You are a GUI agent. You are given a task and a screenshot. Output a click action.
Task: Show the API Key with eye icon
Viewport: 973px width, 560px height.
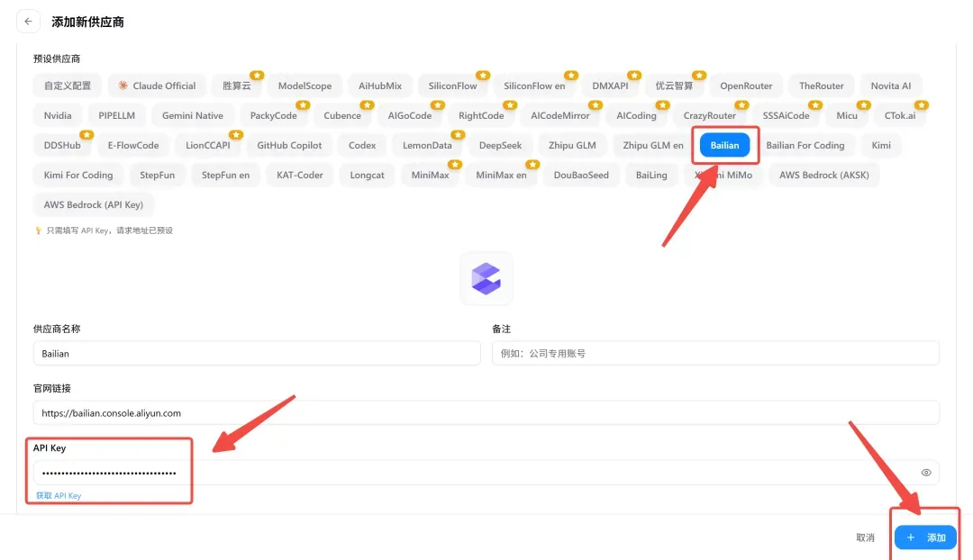(x=926, y=473)
